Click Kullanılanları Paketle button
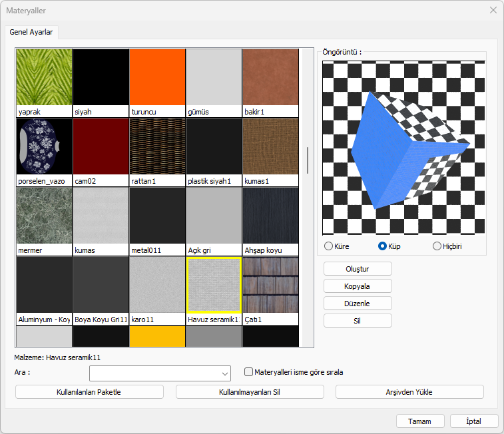The height and width of the screenshot is (434, 504). tap(89, 392)
